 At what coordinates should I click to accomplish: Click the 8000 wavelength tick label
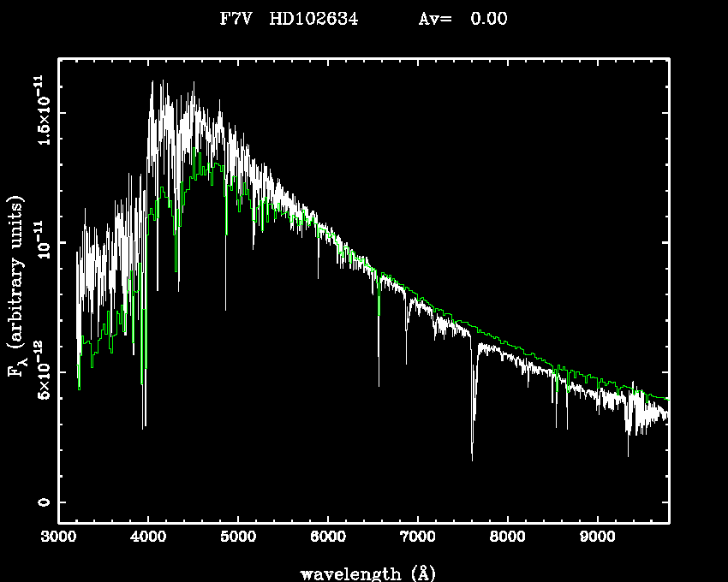tap(507, 537)
